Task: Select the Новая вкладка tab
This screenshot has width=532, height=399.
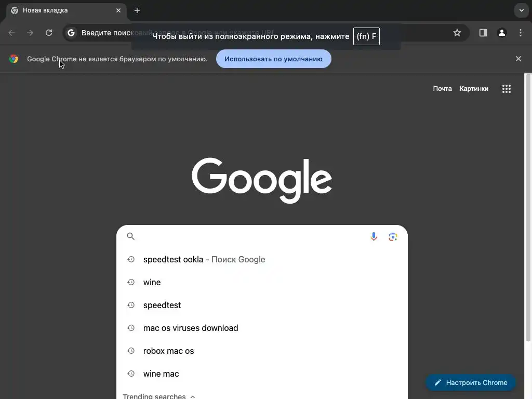Action: pyautogui.click(x=66, y=10)
